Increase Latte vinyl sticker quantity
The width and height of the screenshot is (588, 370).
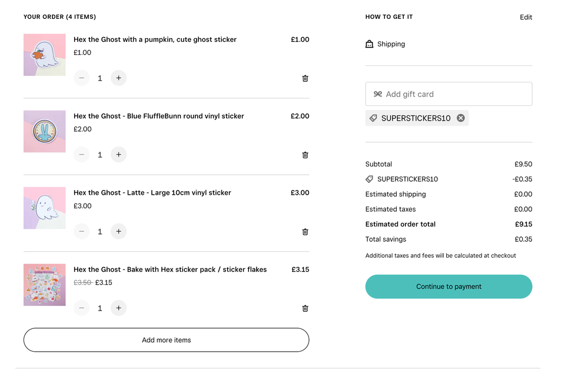coord(118,231)
